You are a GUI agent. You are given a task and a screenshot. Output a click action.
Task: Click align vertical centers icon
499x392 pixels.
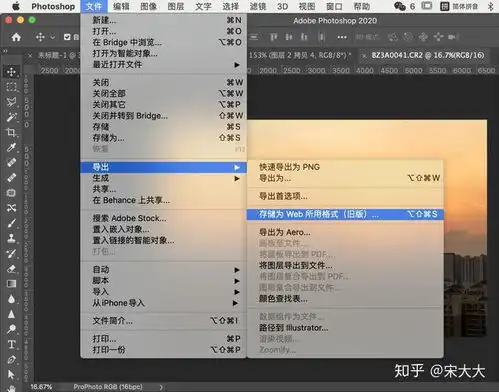pyautogui.click(x=289, y=37)
